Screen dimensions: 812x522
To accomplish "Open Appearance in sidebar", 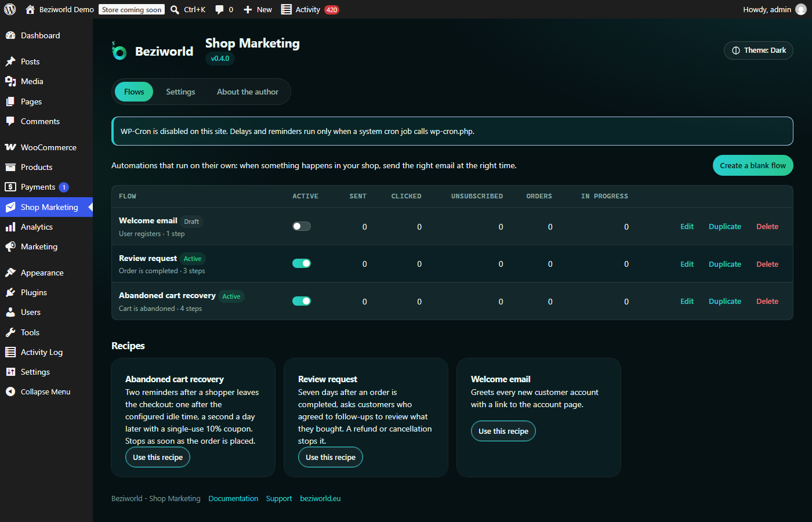I will tap(46, 273).
